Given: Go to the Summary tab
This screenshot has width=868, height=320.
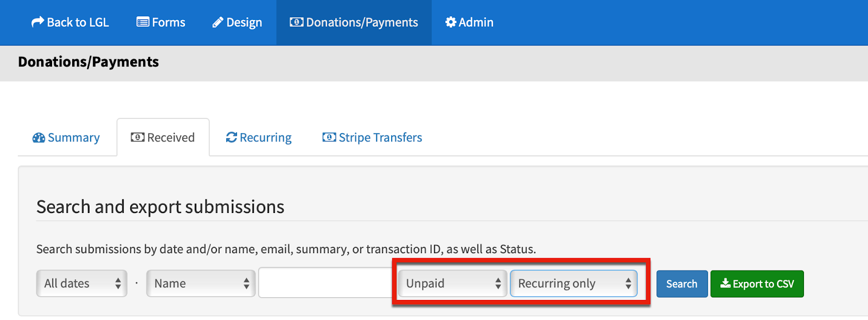Looking at the screenshot, I should [66, 137].
